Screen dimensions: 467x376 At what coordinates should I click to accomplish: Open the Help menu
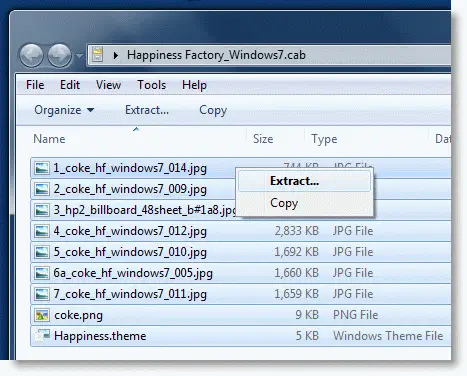click(x=194, y=85)
